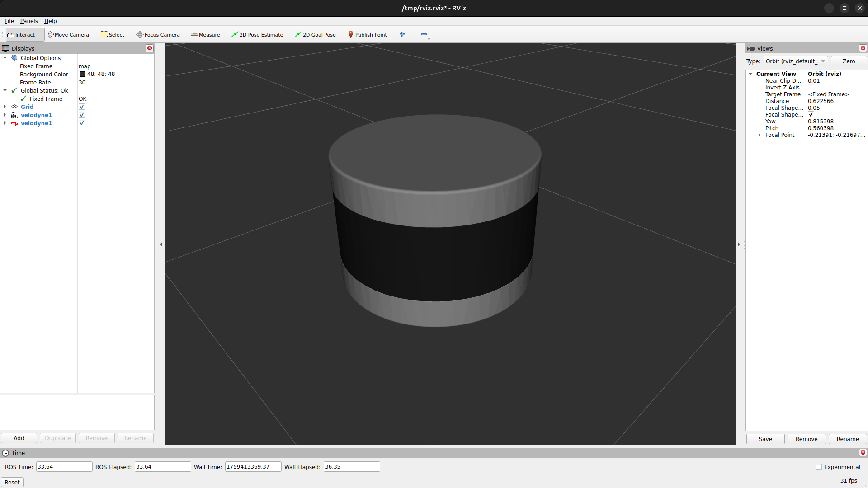The height and width of the screenshot is (488, 868).
Task: Uncheck the Grid display checkbox
Action: (x=82, y=107)
